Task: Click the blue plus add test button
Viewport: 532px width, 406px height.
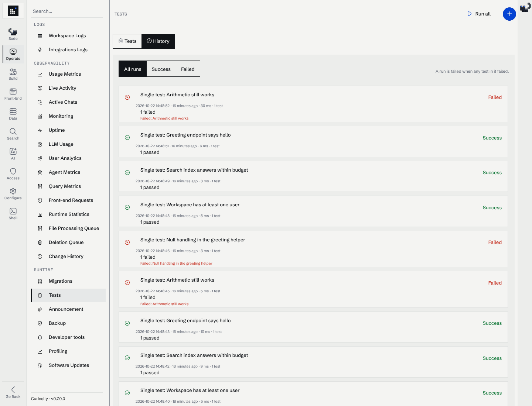Action: [x=509, y=14]
